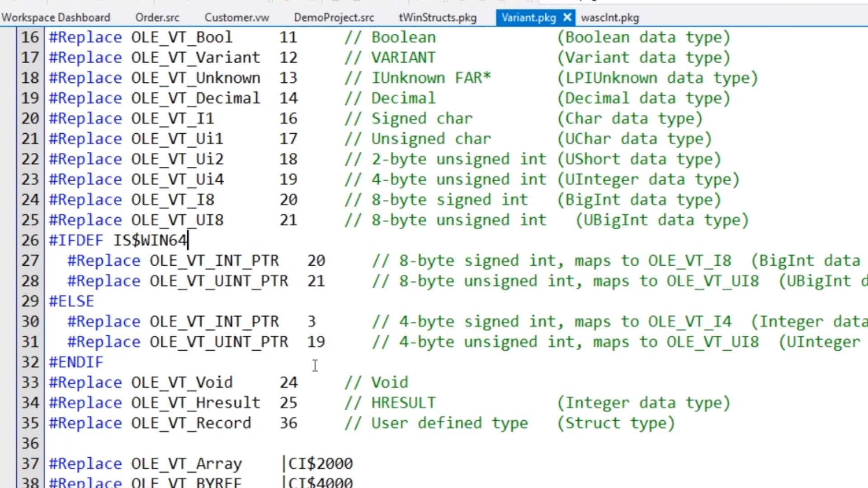This screenshot has height=488, width=868.
Task: Open the tWinStructs.pkg tab
Action: [x=437, y=18]
